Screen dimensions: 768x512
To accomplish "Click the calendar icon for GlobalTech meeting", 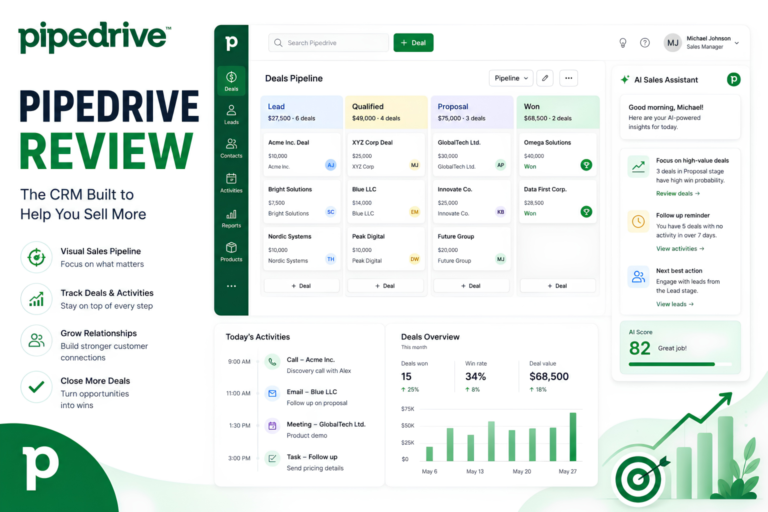I will (272, 426).
